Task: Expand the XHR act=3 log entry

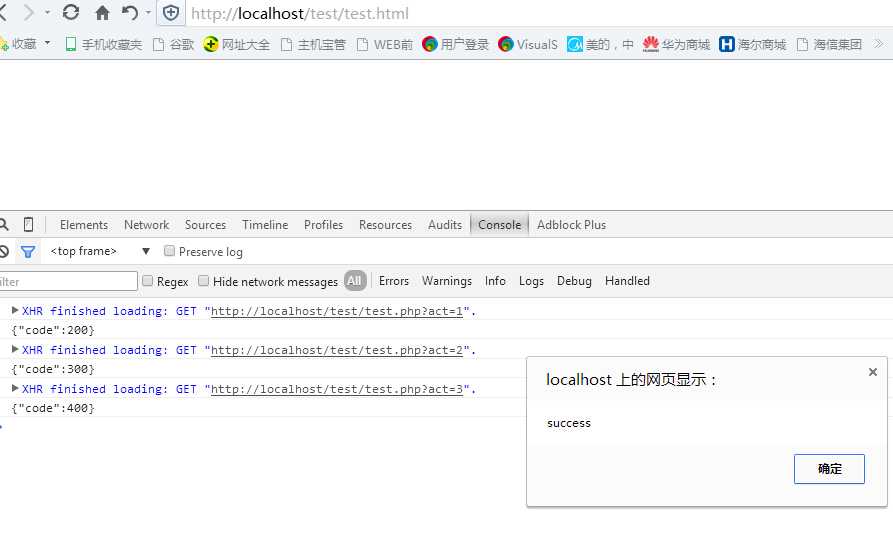Action: (15, 388)
